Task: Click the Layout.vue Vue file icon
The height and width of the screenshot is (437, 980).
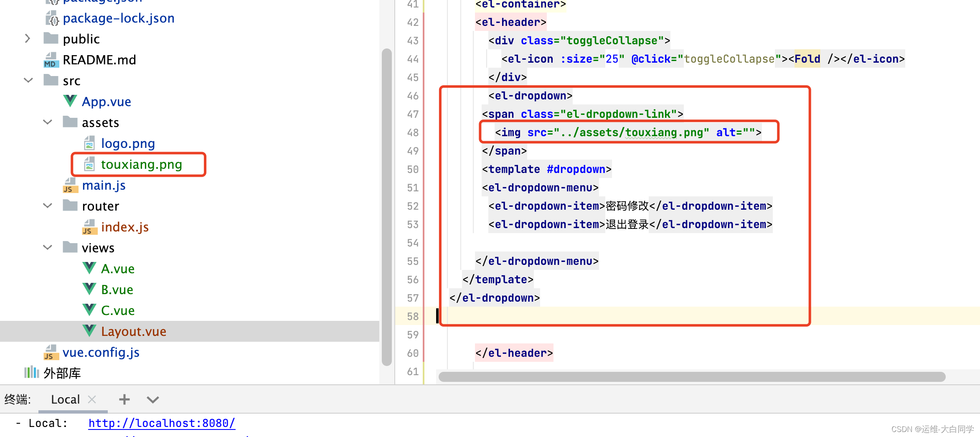Action: [89, 331]
